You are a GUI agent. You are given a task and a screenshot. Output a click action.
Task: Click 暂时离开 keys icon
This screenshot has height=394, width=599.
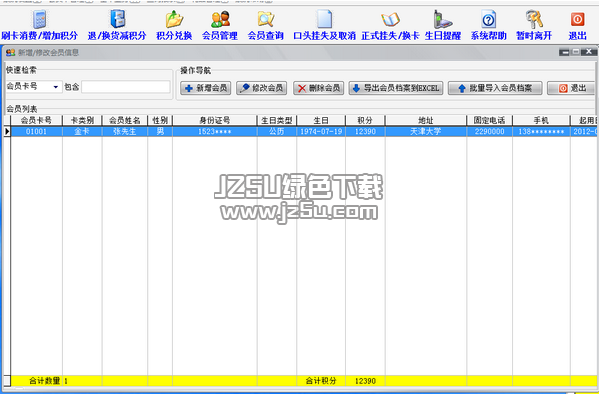(534, 19)
